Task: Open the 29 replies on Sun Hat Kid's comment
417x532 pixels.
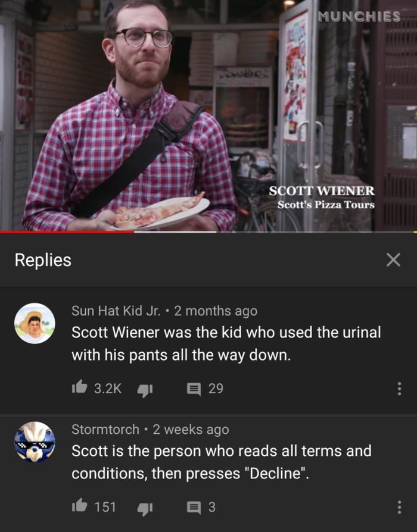Action: (205, 389)
